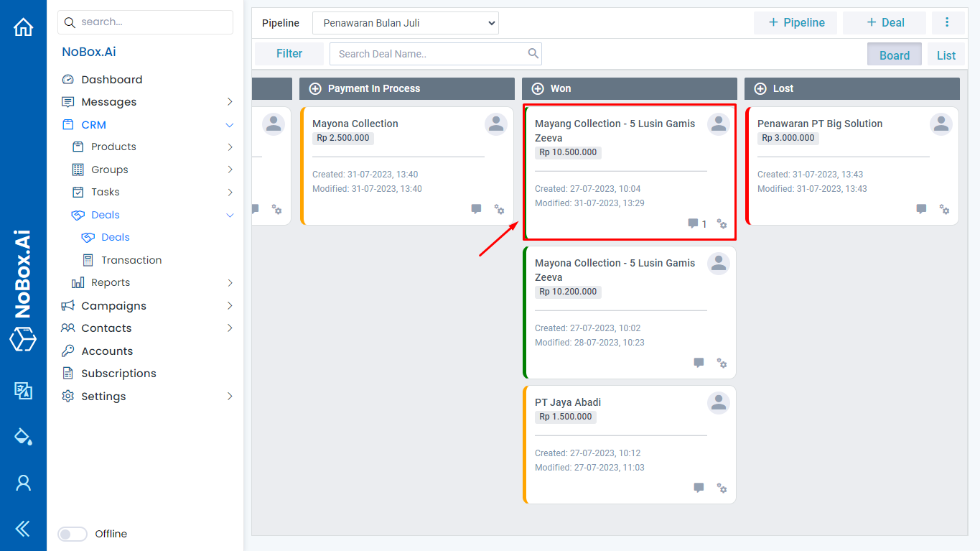Click comment icon on Mayang Collection card

point(693,223)
